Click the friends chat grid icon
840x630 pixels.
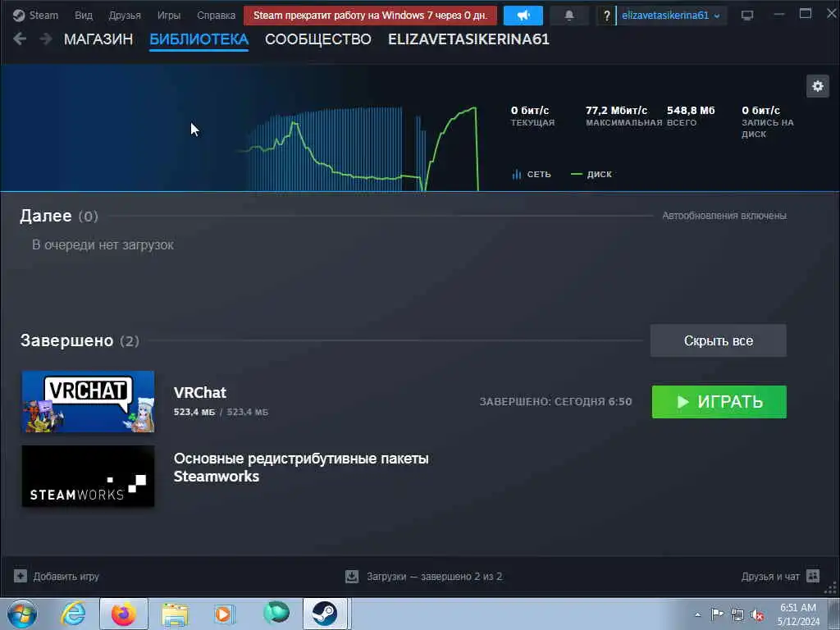(813, 576)
